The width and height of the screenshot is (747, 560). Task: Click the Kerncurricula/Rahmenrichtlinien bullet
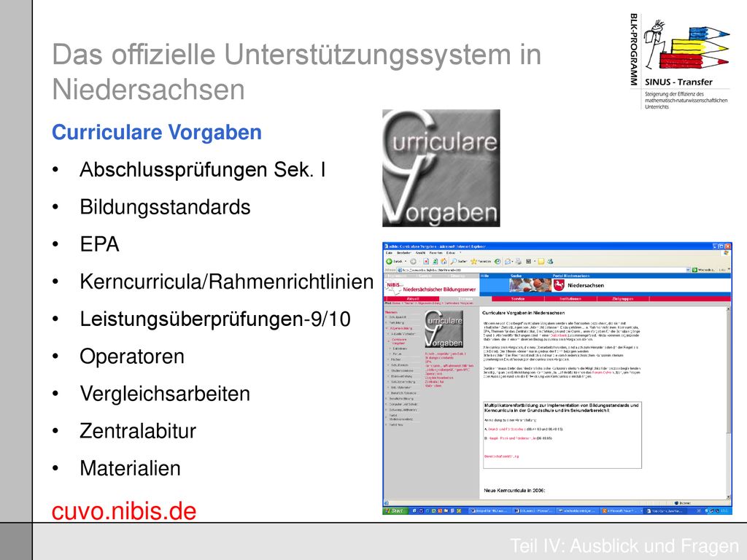226,281
